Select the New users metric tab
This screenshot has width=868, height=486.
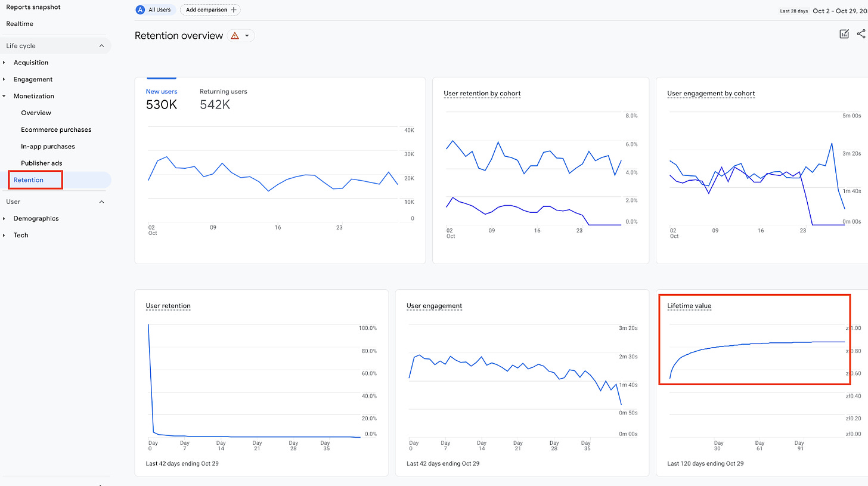[162, 91]
